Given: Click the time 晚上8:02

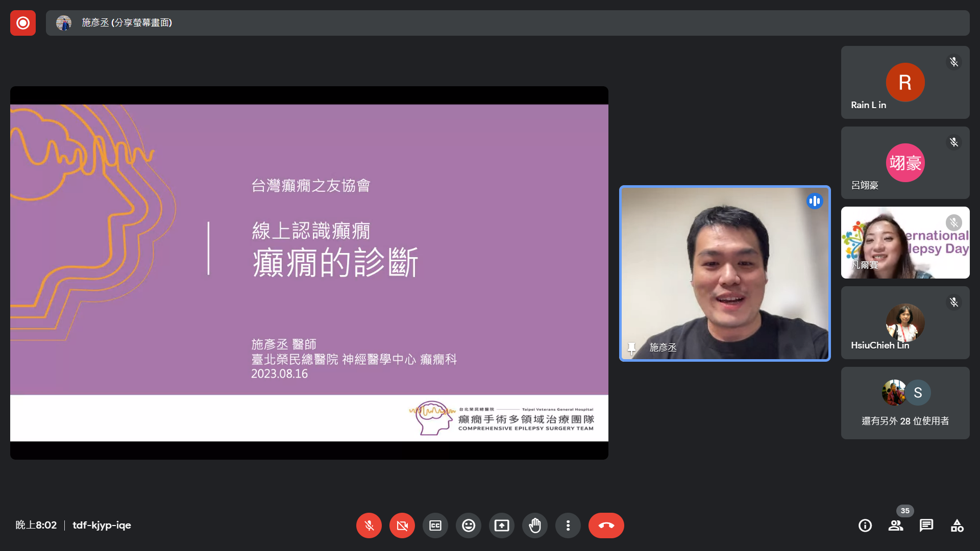Looking at the screenshot, I should (x=36, y=525).
